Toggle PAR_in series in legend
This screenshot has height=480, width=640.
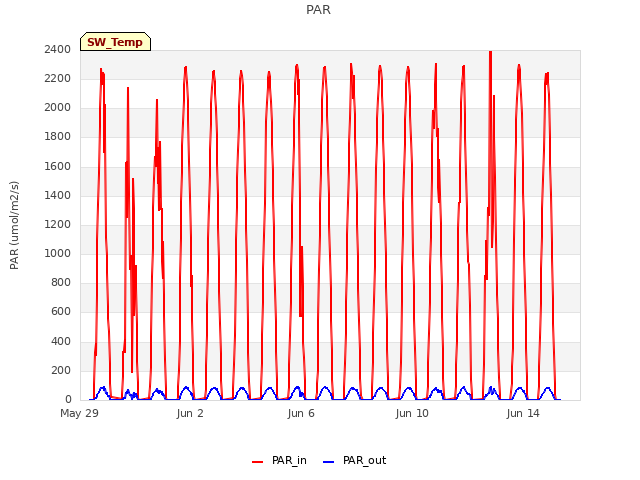click(280, 461)
